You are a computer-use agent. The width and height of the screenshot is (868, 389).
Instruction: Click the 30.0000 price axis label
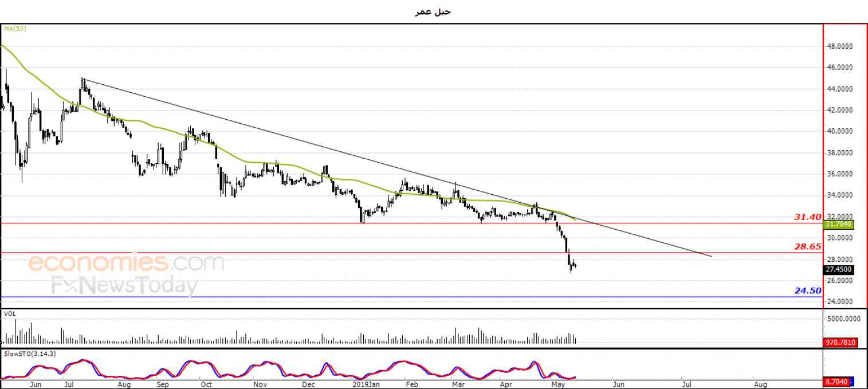click(840, 238)
